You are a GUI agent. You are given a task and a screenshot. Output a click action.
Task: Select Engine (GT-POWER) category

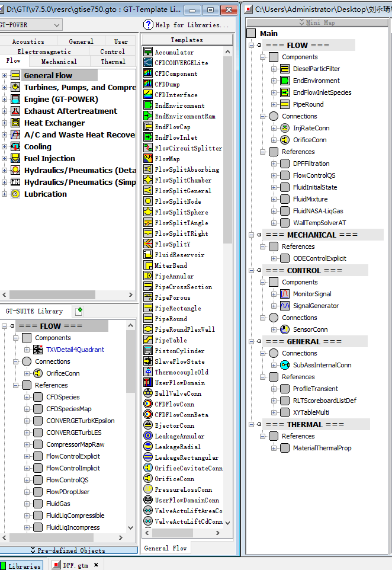pyautogui.click(x=61, y=99)
